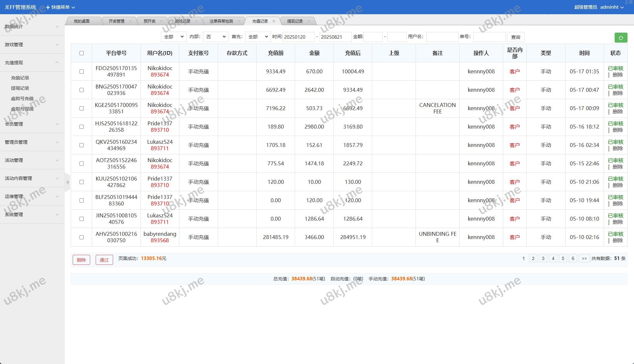
Task: Check the row for order FDO2505170135497891
Action: click(x=81, y=72)
